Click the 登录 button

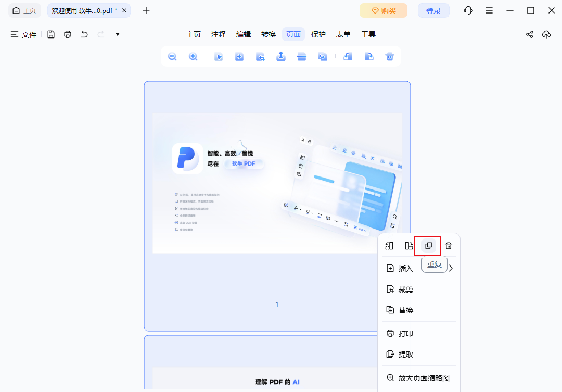click(x=433, y=10)
